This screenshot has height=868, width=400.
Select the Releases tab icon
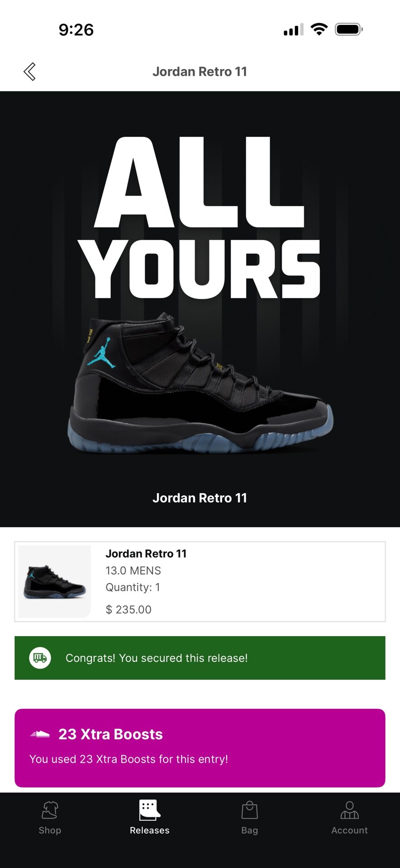click(x=150, y=810)
